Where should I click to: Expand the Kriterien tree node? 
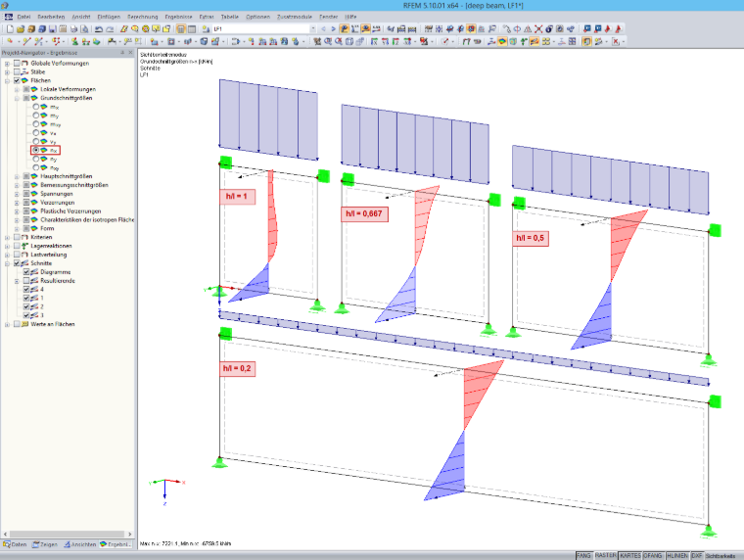(x=7, y=237)
